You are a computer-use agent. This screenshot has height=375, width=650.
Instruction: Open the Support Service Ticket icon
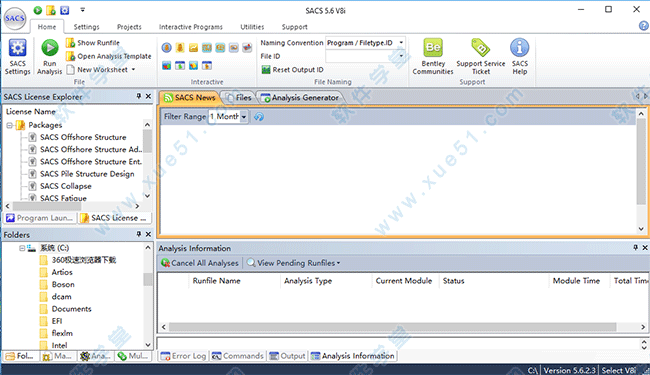480,47
